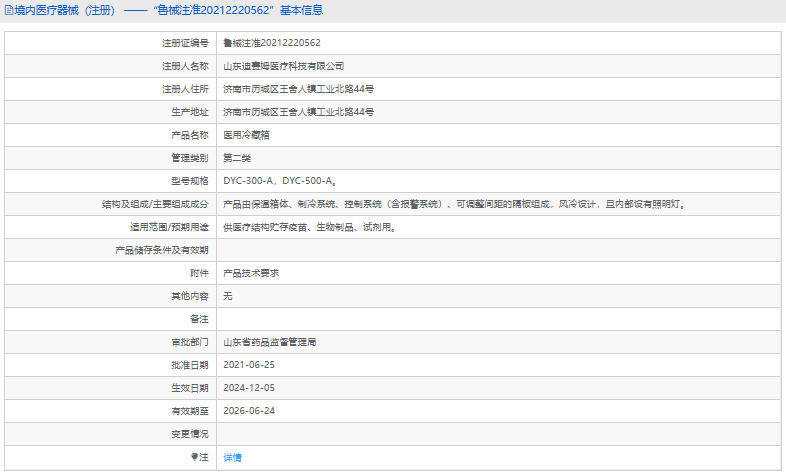
Task: Click the 有效期至 label
Action: click(x=189, y=411)
